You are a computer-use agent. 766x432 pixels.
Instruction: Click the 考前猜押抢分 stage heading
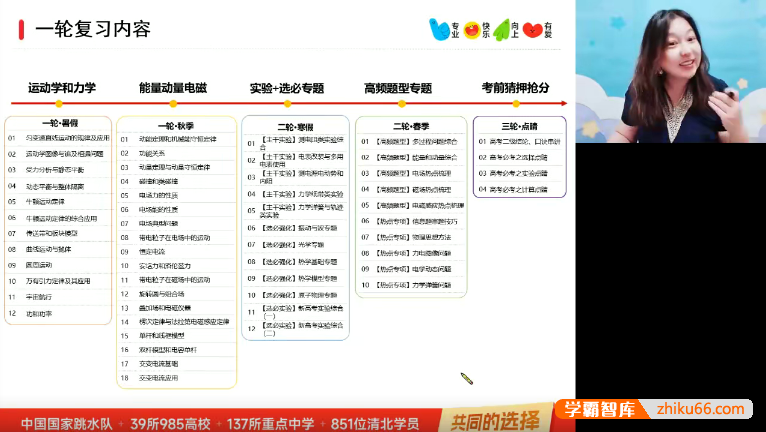515,88
